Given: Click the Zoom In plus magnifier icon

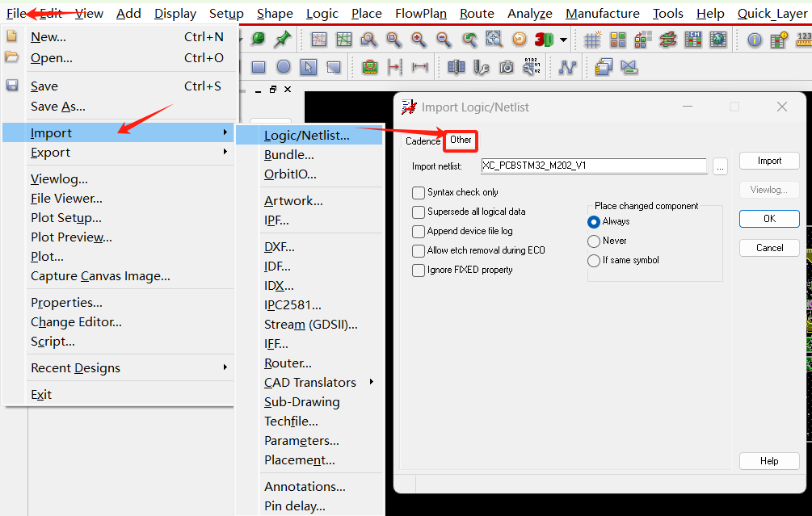Looking at the screenshot, I should (x=419, y=40).
